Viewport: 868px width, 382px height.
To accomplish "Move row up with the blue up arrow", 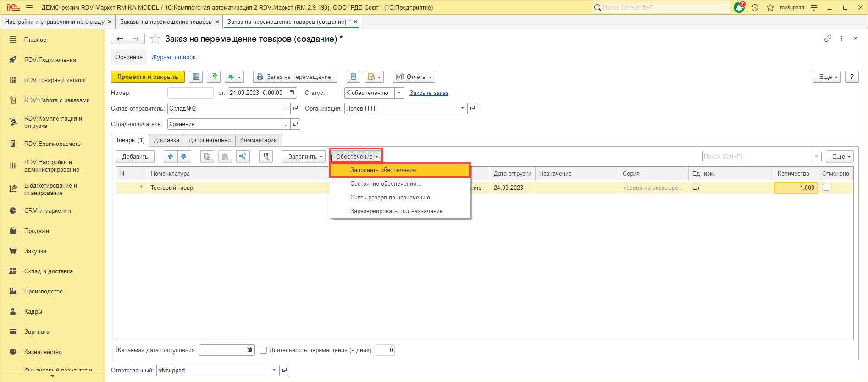I will [x=171, y=156].
